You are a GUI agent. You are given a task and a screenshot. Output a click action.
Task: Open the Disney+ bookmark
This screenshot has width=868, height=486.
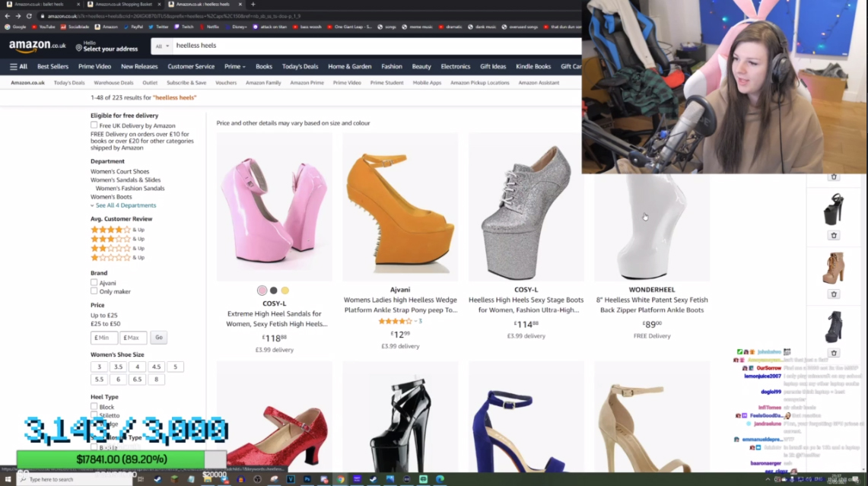click(236, 27)
